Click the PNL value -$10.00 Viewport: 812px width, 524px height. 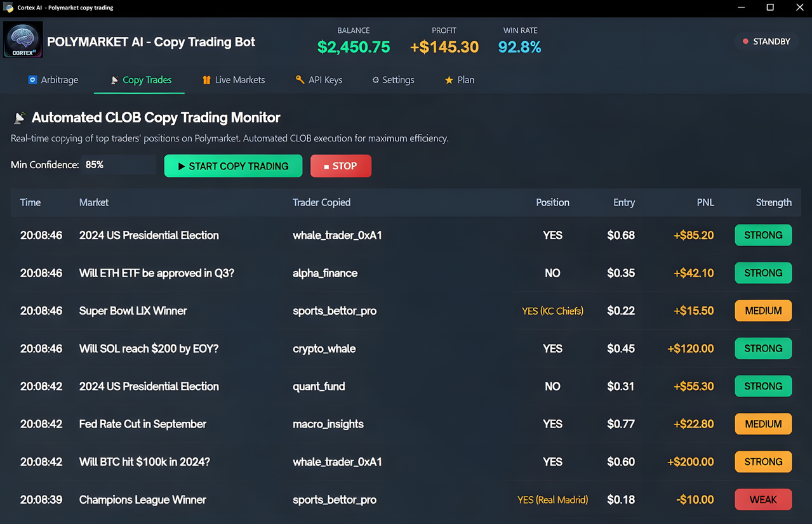[x=695, y=500]
